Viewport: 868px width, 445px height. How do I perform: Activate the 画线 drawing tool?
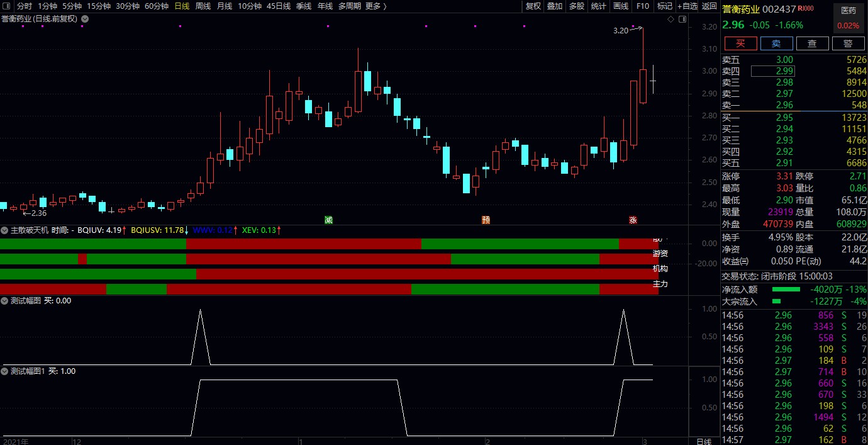coord(621,6)
